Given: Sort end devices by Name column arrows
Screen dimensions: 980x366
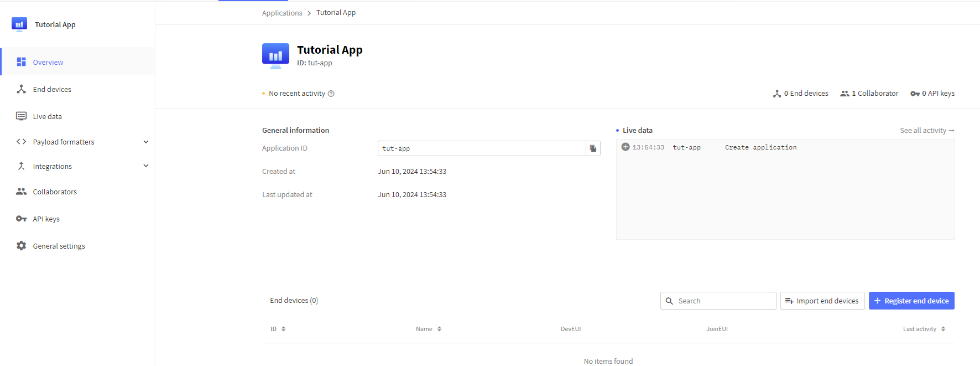Looking at the screenshot, I should (439, 329).
